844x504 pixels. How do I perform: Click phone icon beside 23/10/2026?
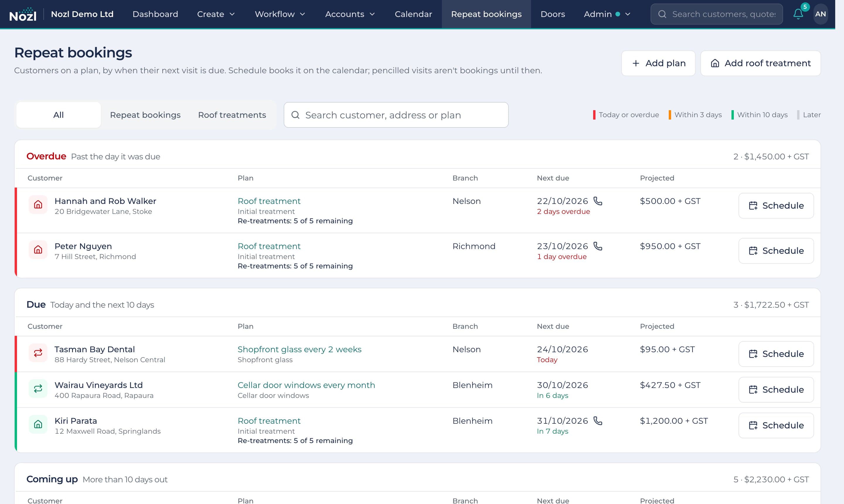pos(598,246)
